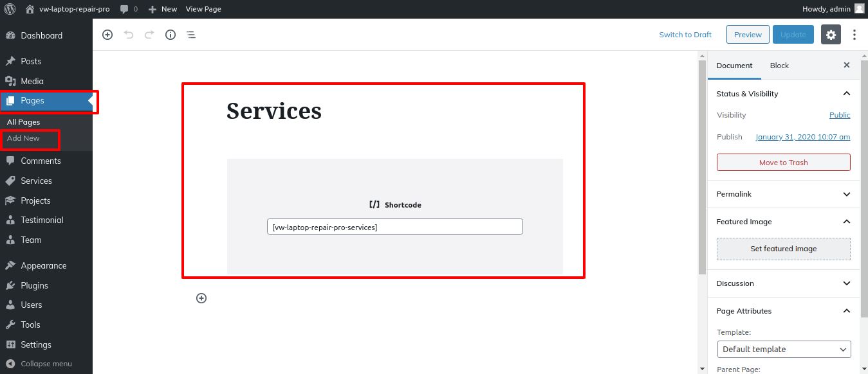Click the Move to Trash button
This screenshot has height=374, width=868.
pos(783,163)
